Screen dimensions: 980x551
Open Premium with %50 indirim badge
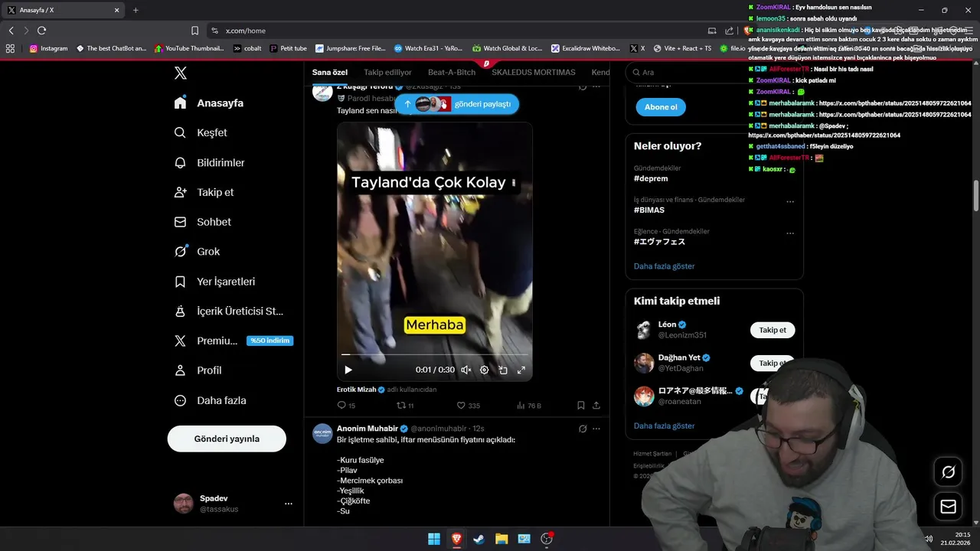pyautogui.click(x=233, y=341)
